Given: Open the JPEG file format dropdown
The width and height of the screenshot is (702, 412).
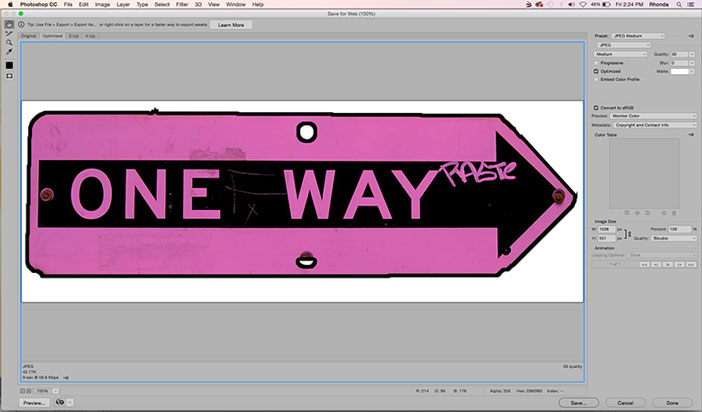Looking at the screenshot, I should click(x=623, y=45).
